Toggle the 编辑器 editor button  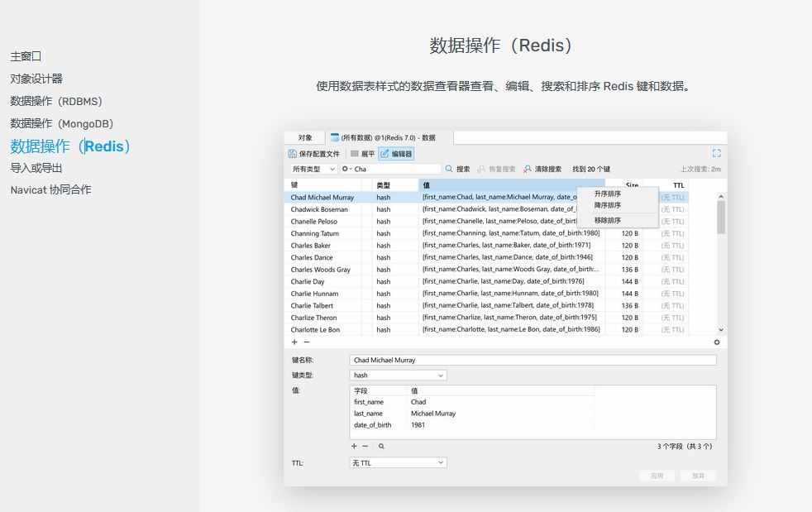(396, 154)
